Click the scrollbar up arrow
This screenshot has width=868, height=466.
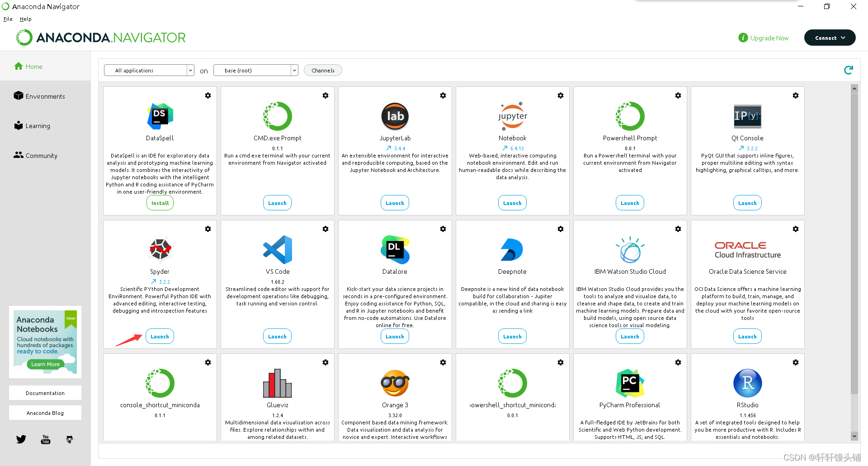coord(854,89)
